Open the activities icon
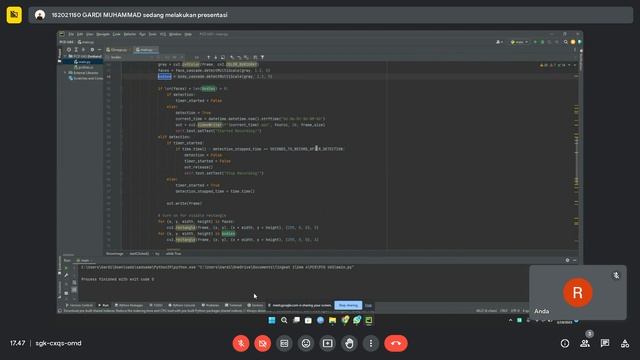 (625, 343)
